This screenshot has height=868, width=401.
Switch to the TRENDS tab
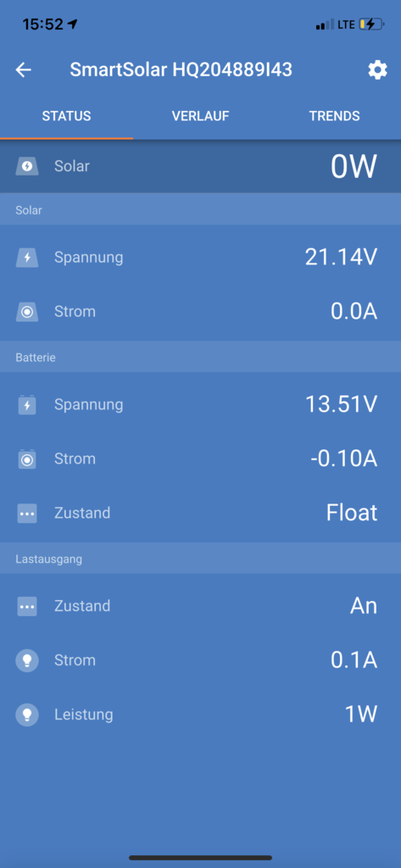(335, 116)
